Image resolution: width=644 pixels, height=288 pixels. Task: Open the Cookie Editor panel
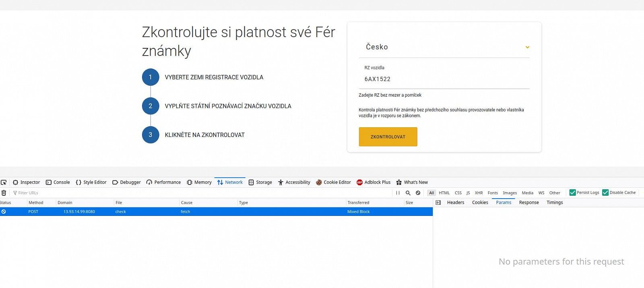click(333, 182)
